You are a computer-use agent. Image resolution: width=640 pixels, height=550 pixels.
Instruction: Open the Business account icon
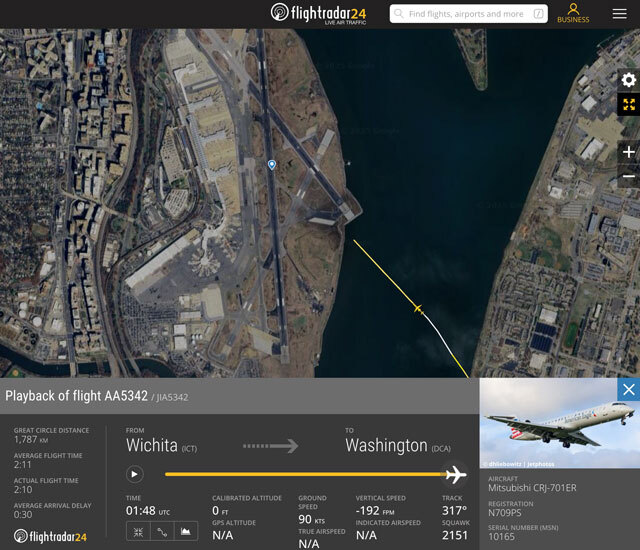click(573, 13)
